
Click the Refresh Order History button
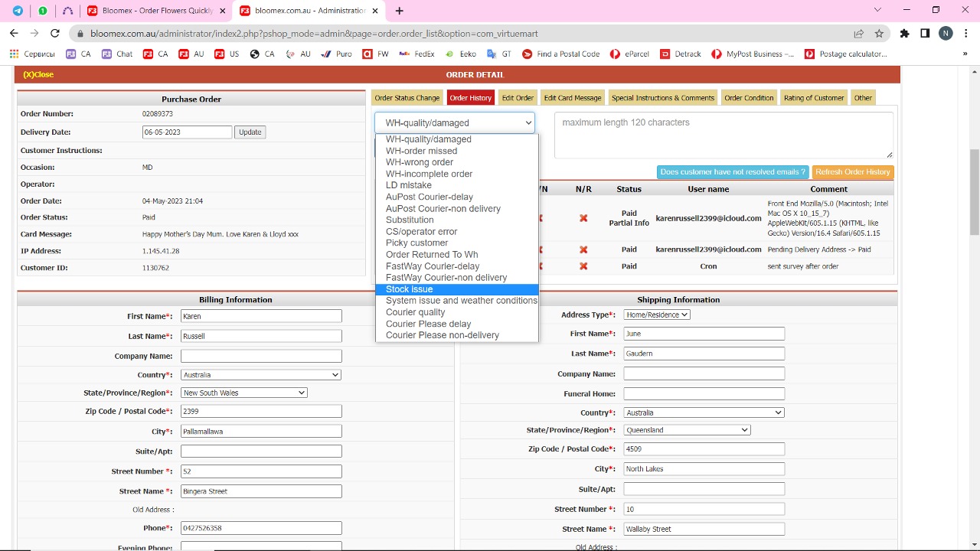(853, 172)
